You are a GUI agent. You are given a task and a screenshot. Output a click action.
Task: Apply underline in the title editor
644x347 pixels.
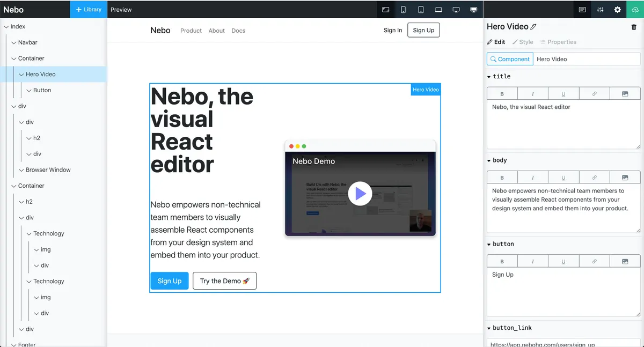click(563, 94)
